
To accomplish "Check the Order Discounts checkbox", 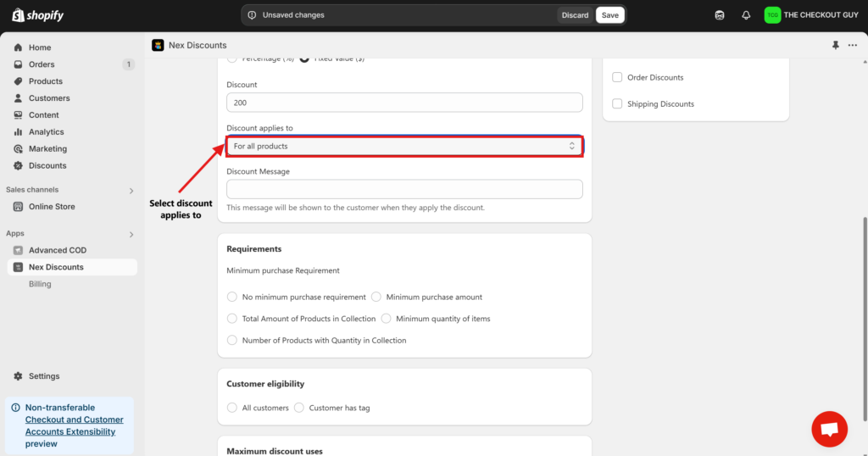I will [x=617, y=77].
